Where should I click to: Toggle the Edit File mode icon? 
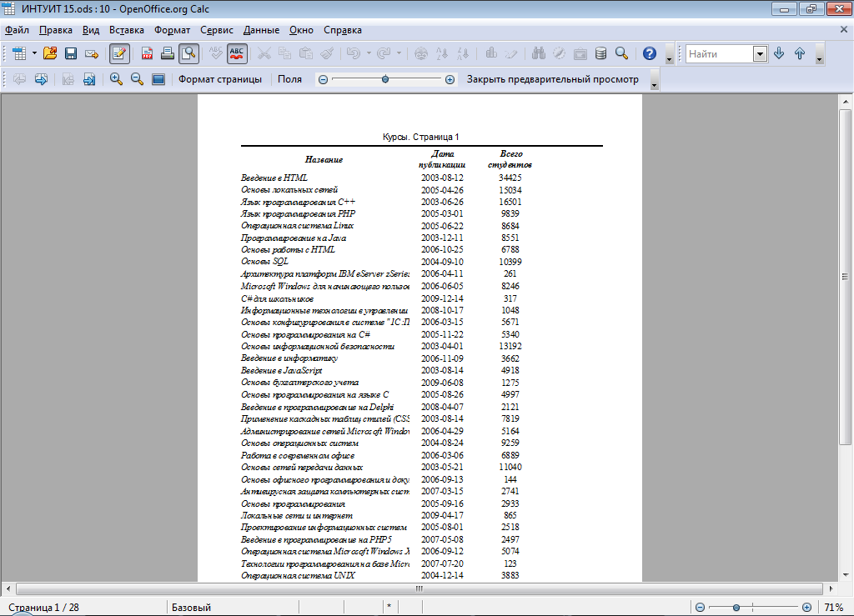(119, 53)
